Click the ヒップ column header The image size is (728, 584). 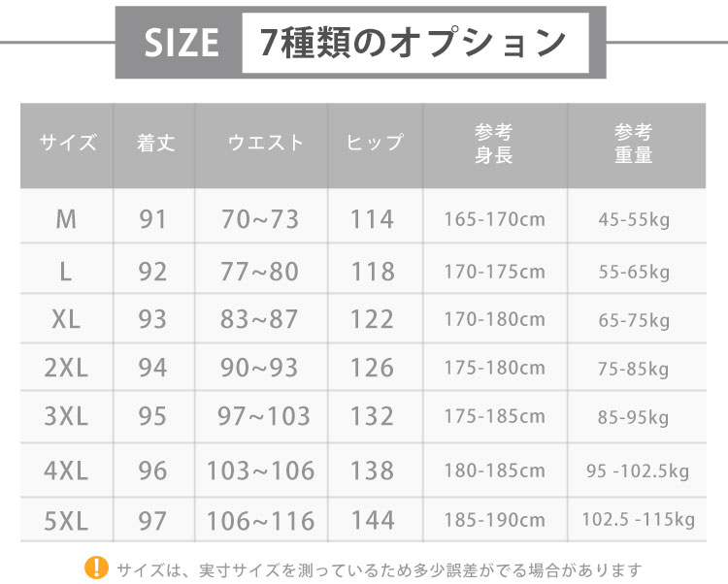[375, 143]
